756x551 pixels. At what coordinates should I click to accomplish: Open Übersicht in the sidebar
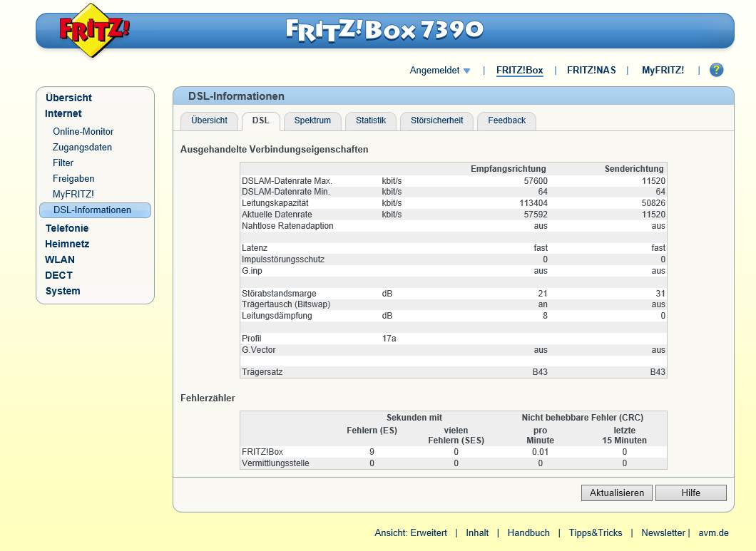click(x=68, y=98)
